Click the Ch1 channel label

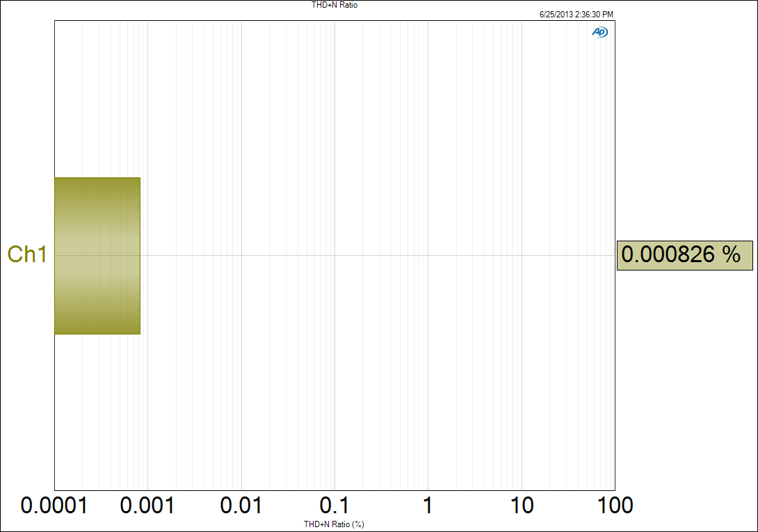(27, 255)
